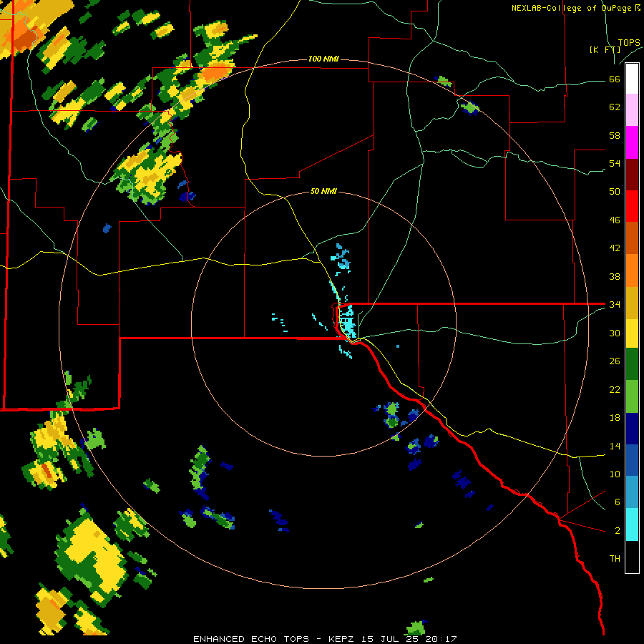Click the K FT units label
This screenshot has height=644, width=644.
(605, 49)
